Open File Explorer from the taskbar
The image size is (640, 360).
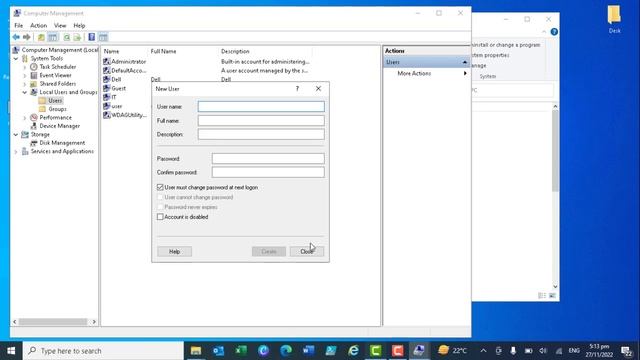pos(196,350)
